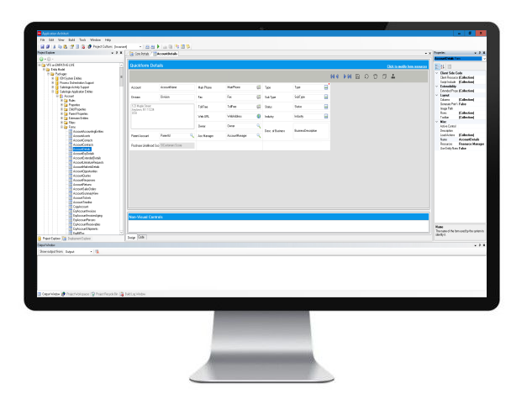The height and width of the screenshot is (420, 527).
Task: Expand the Properties folder under Account
Action: tap(62, 105)
